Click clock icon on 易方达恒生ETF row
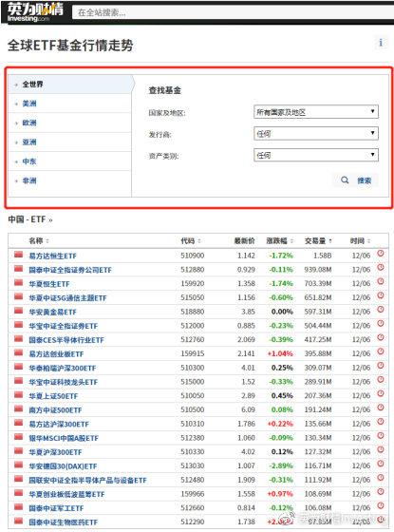 click(381, 254)
